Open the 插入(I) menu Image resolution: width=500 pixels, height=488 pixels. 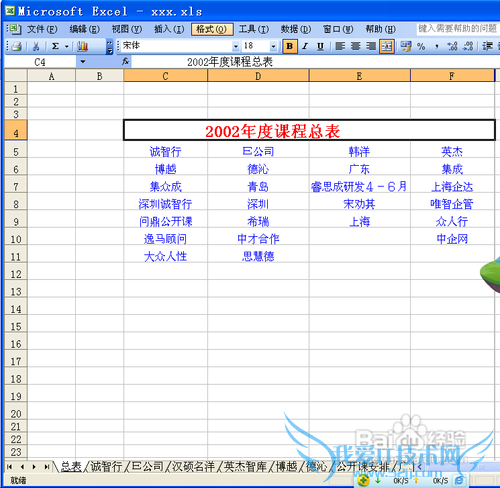pyautogui.click(x=169, y=29)
